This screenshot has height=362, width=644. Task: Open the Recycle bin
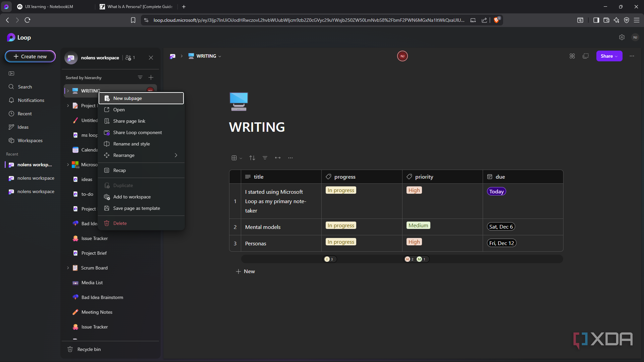click(89, 349)
